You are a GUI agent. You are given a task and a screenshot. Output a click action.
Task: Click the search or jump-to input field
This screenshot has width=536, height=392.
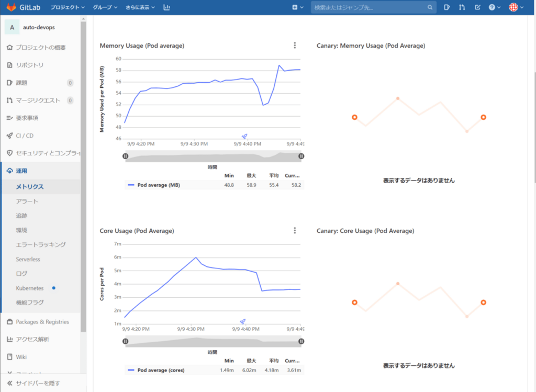click(x=368, y=7)
